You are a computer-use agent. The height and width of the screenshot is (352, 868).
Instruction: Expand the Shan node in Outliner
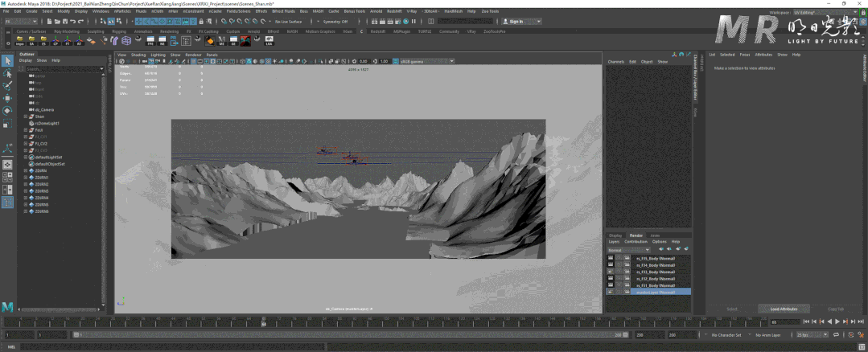coord(26,117)
